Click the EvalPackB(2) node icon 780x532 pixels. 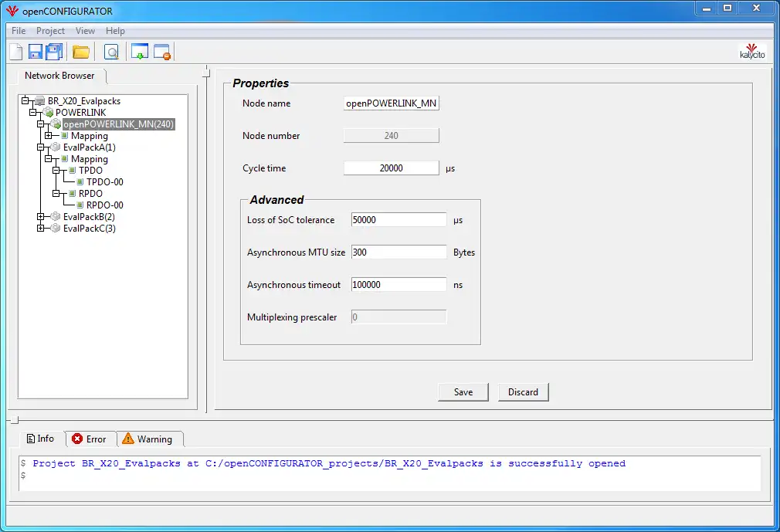(56, 217)
